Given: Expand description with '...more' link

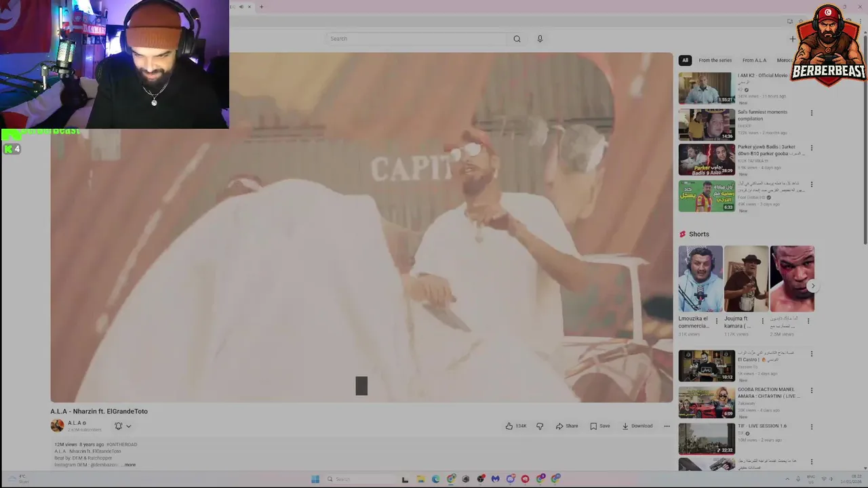Looking at the screenshot, I should (128, 465).
